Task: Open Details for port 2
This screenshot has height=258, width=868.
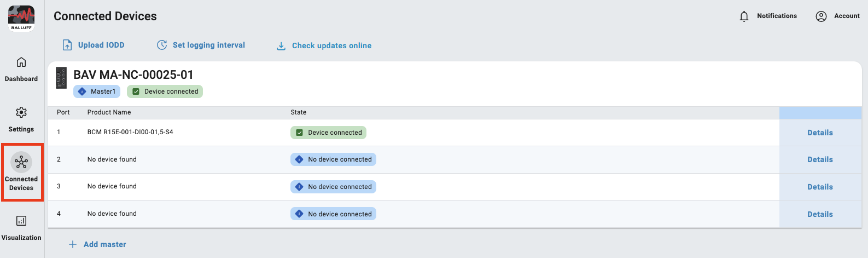Action: 820,159
